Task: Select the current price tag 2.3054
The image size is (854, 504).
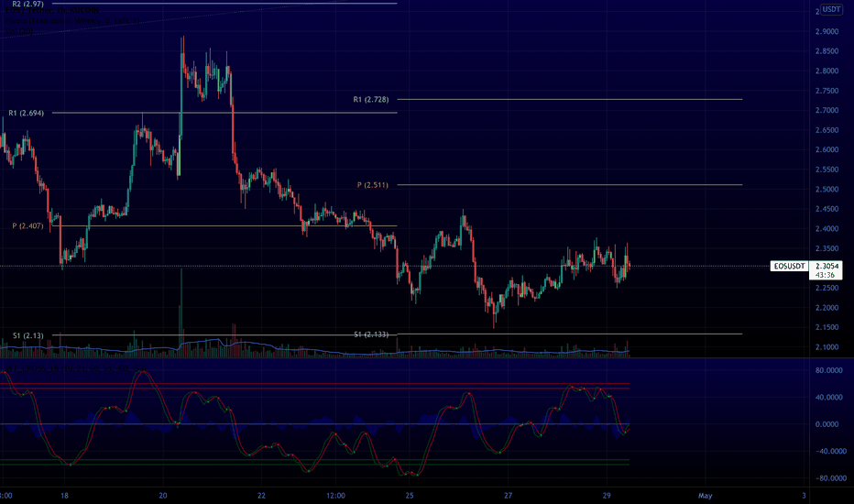Action: point(827,267)
